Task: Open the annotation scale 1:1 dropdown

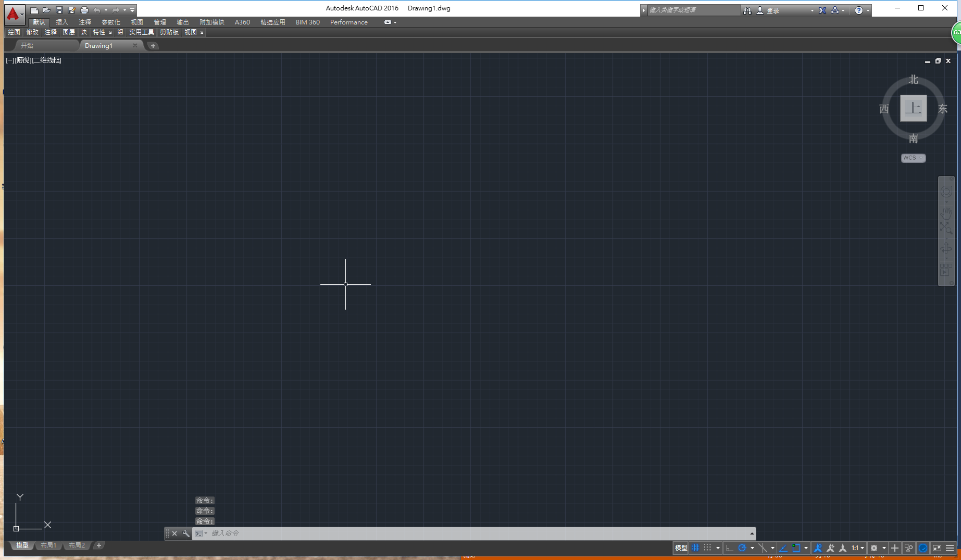Action: coord(857,548)
